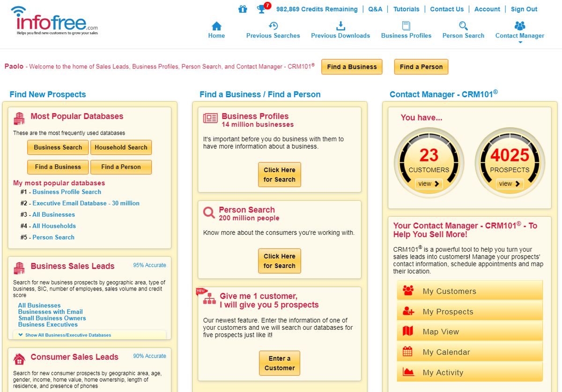The width and height of the screenshot is (562, 392).
Task: Open the trophy notifications icon
Action: [261, 9]
